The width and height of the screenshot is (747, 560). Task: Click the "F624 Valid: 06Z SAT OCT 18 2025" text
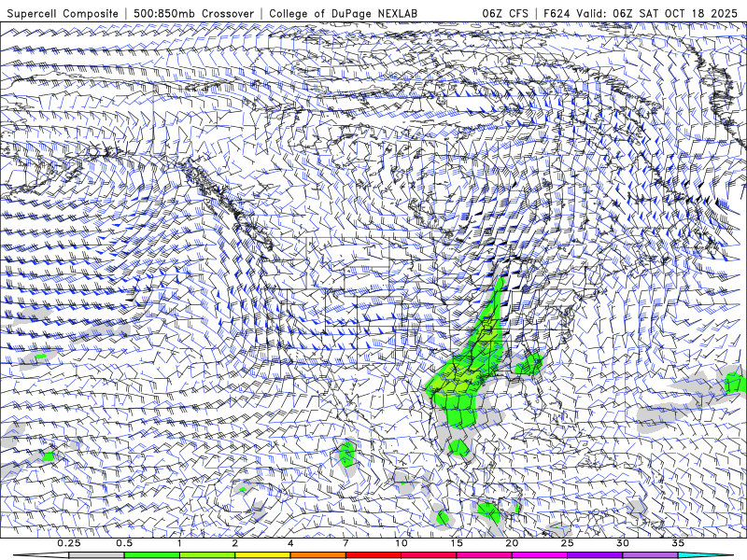641,13
